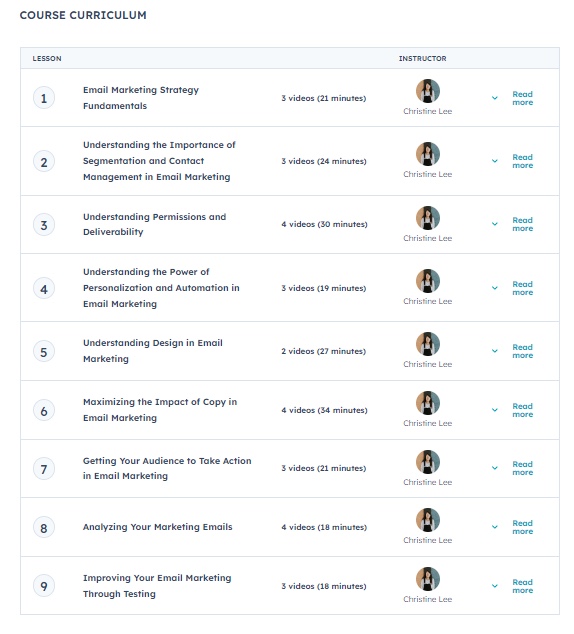Screen dimensions: 574x634
Task: Click the title 'Getting Your Audience to Take Action'
Action: pos(167,468)
